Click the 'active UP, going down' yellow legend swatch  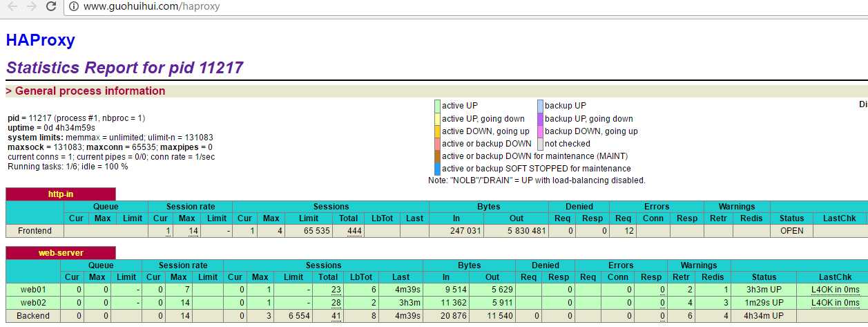437,118
